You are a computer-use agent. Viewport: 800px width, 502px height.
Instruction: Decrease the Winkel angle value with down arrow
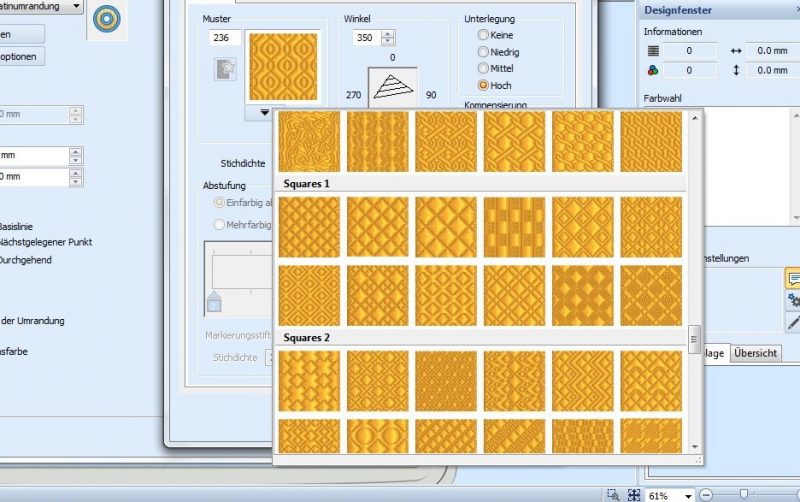click(388, 41)
